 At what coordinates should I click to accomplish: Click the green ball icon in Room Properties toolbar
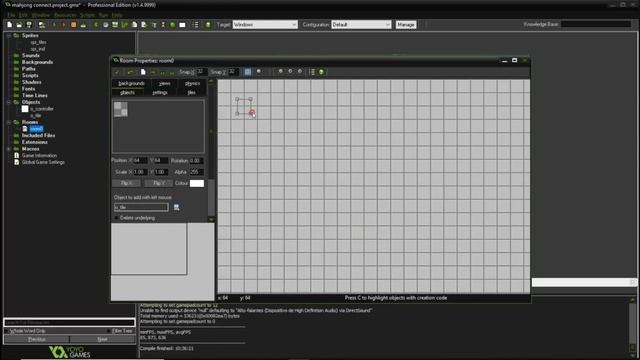pos(322,72)
